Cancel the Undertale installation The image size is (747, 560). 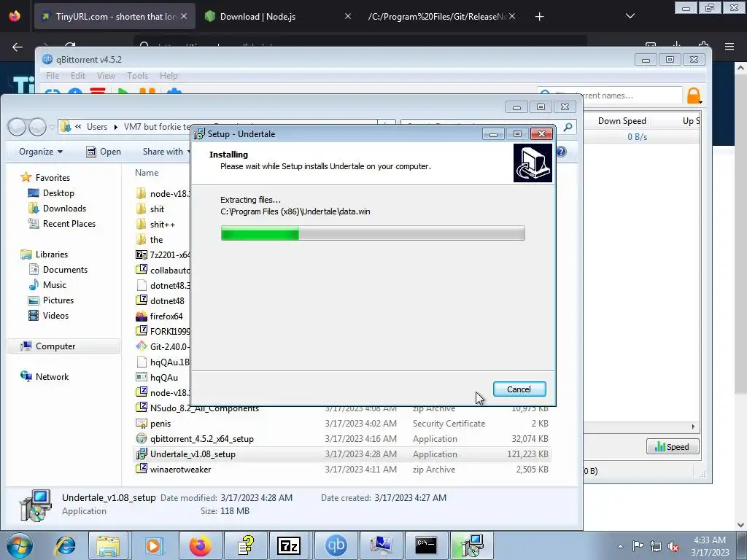pyautogui.click(x=519, y=389)
